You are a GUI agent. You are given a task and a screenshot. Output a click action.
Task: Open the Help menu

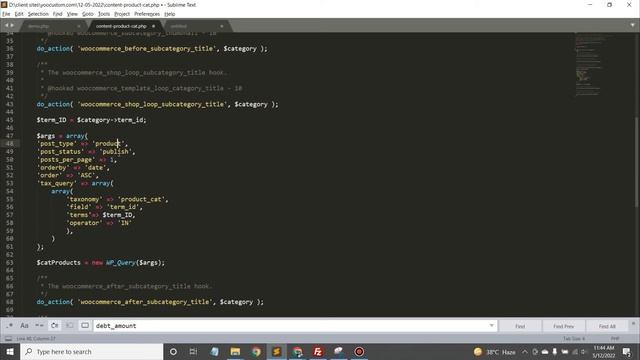pyautogui.click(x=169, y=14)
